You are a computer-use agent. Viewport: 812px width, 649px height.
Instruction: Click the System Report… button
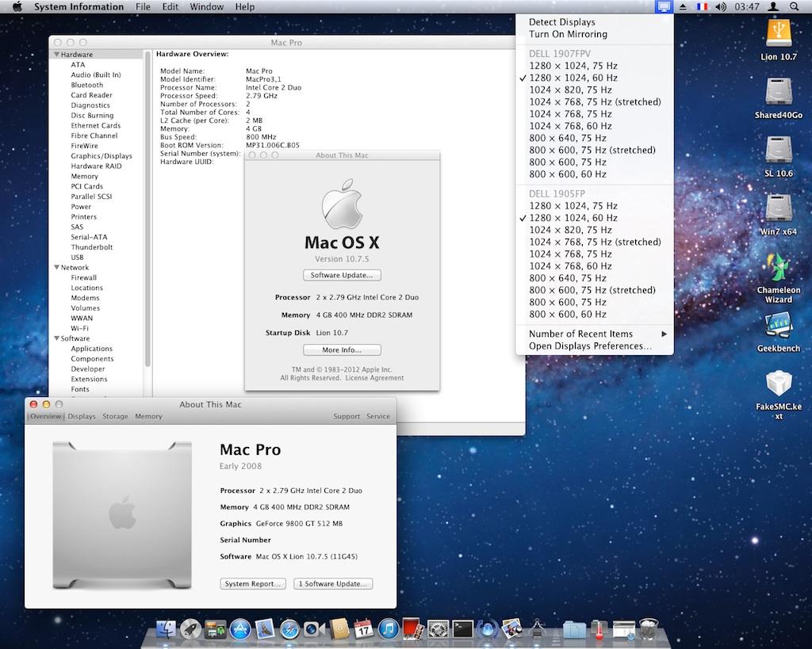coord(252,584)
